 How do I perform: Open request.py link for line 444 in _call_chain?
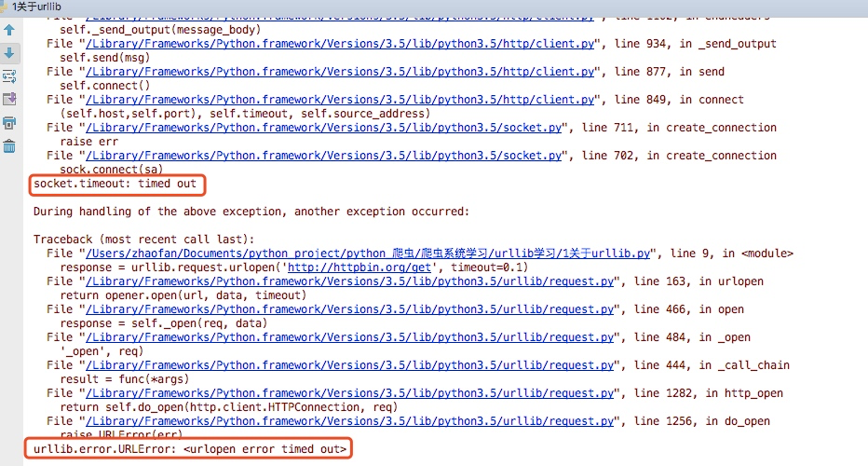point(350,365)
